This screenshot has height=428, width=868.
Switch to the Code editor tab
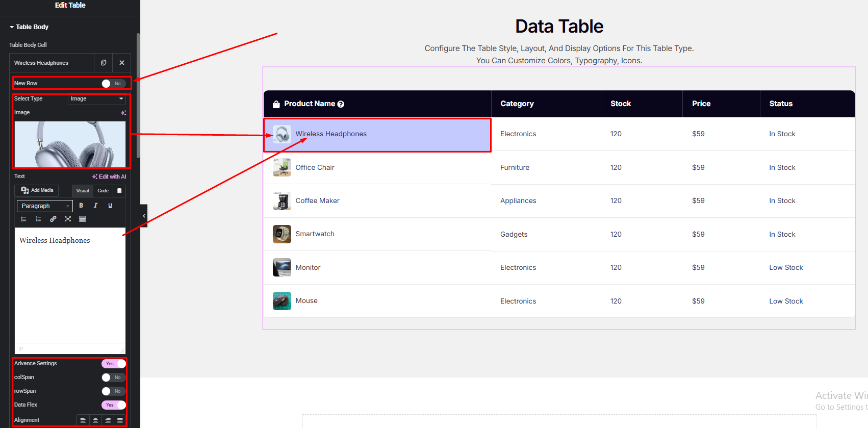103,191
